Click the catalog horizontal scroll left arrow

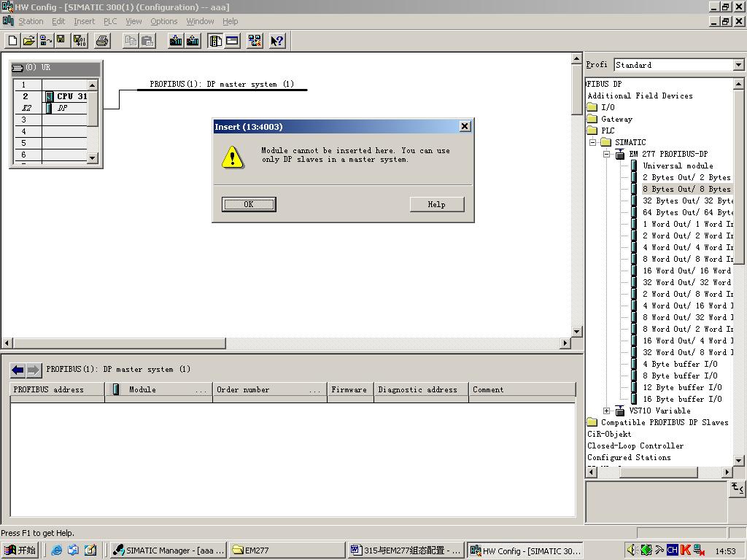[591, 472]
